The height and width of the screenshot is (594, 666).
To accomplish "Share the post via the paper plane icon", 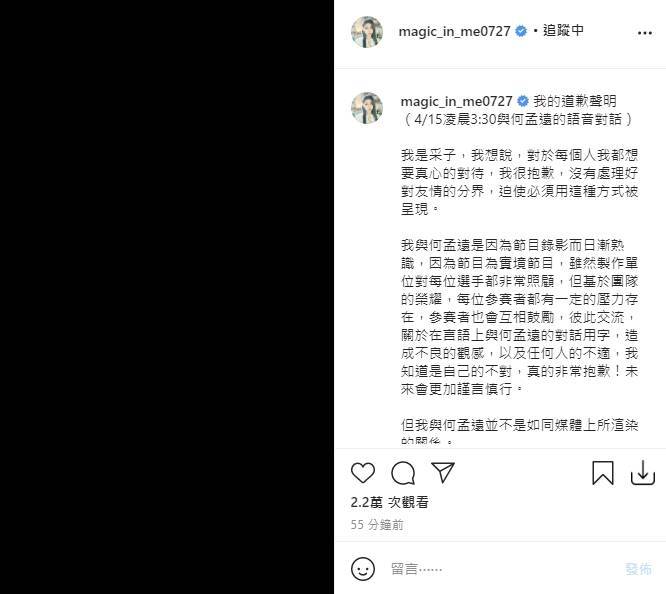I will click(443, 472).
